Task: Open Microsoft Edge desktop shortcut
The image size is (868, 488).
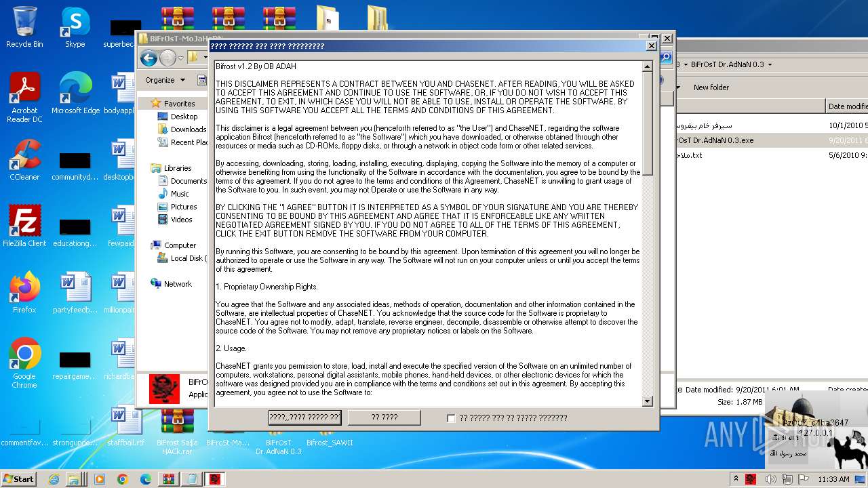Action: [75, 94]
